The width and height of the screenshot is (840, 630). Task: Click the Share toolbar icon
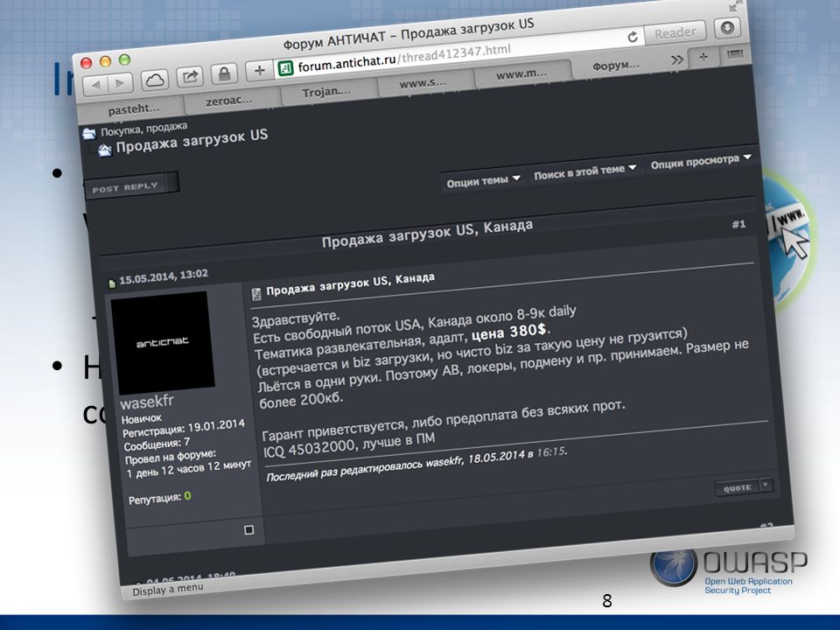pos(190,77)
